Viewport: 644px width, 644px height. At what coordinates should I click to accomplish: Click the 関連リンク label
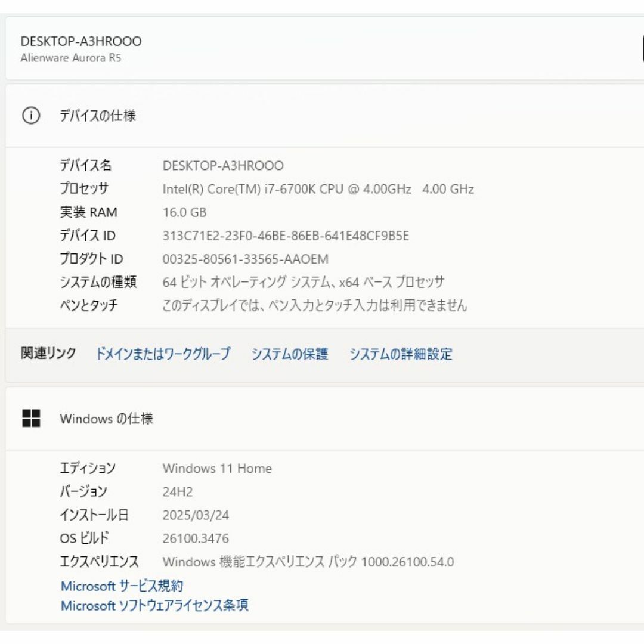tap(48, 353)
